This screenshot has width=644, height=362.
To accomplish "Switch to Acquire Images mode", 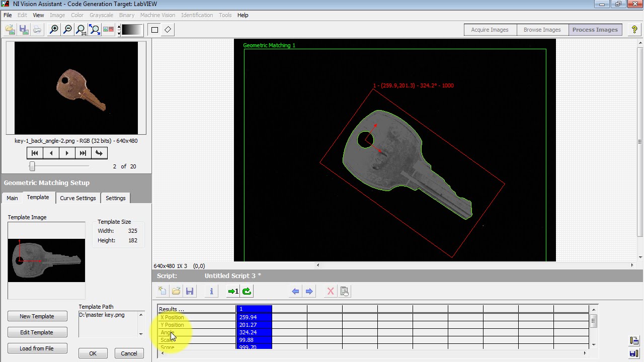I will point(490,30).
